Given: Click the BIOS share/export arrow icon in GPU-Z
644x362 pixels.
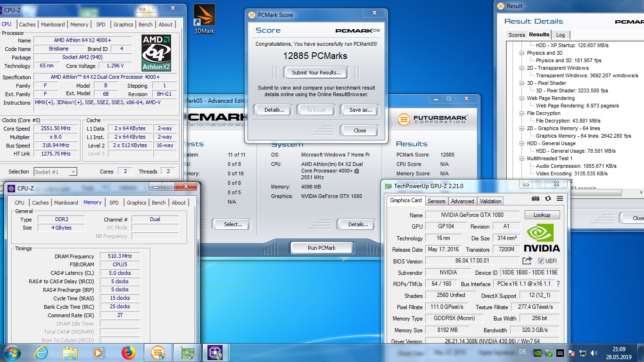Looking at the screenshot, I should (x=527, y=261).
